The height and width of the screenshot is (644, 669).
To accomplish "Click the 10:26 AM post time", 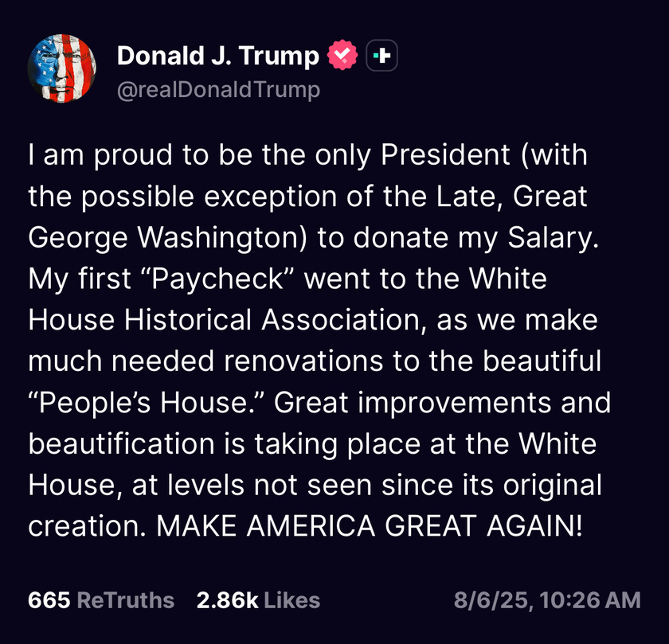I will 590,600.
